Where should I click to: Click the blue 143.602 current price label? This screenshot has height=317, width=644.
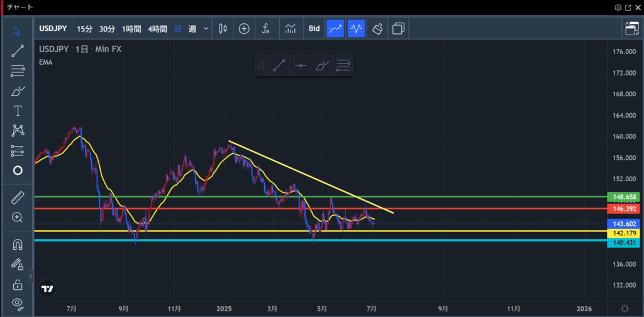pos(625,224)
